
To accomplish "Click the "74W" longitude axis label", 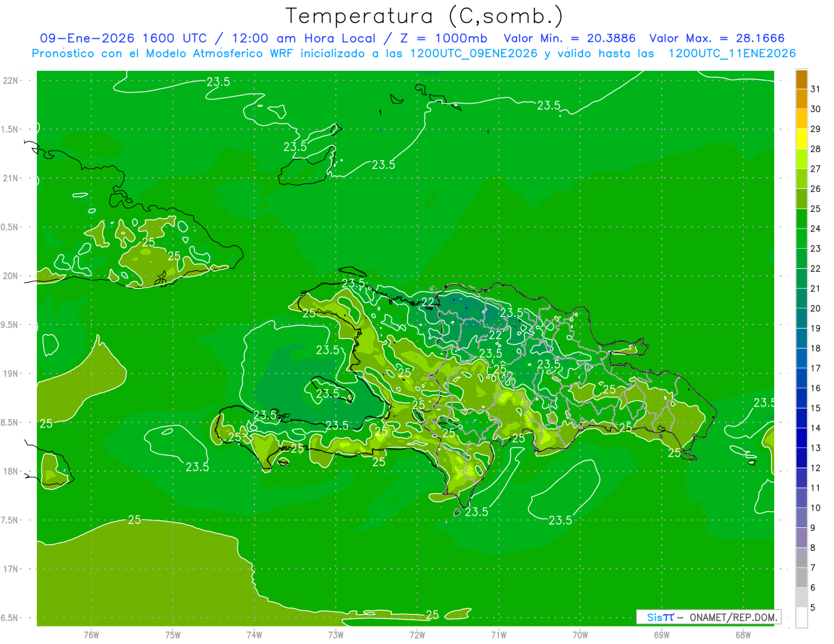I will click(x=254, y=634).
